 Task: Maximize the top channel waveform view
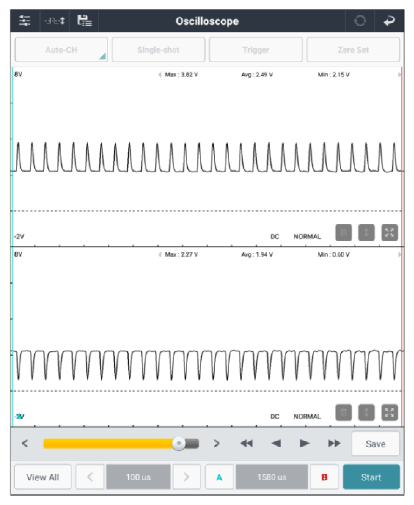[389, 232]
